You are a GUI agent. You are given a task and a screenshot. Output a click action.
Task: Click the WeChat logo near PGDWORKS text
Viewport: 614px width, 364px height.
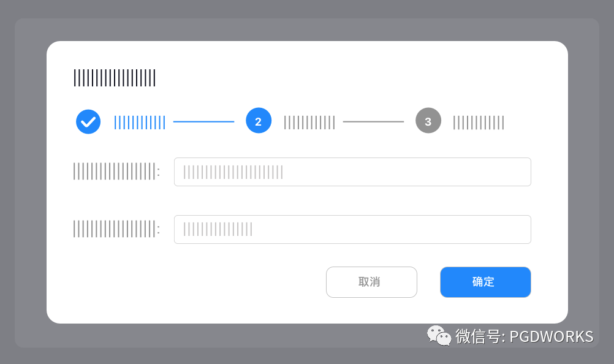[438, 335]
